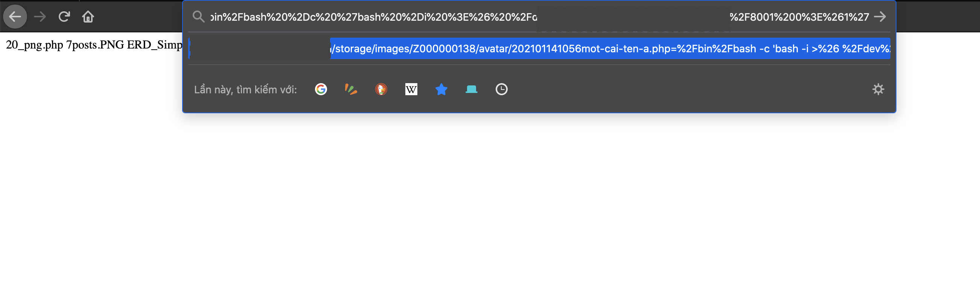Click the go arrow in address bar

(x=880, y=17)
